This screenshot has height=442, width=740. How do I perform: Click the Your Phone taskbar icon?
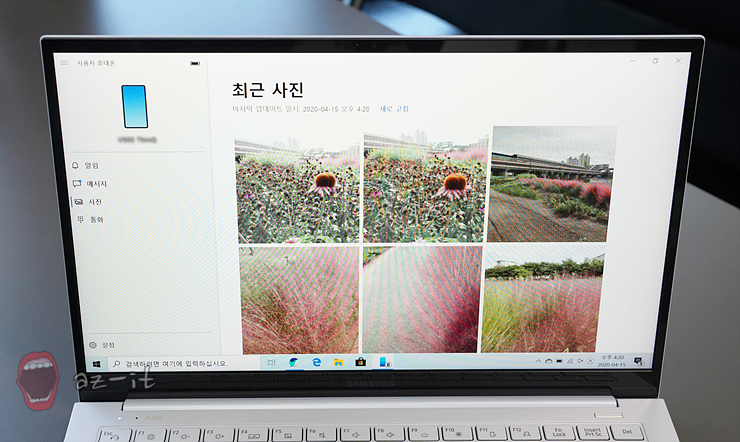click(x=385, y=362)
